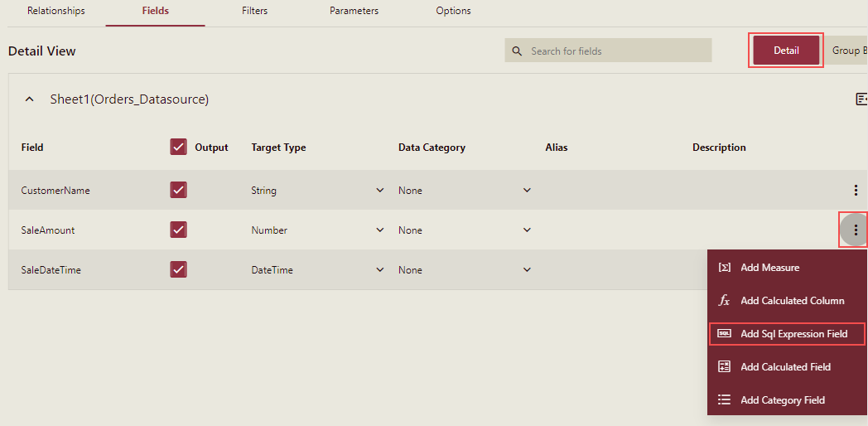Image resolution: width=868 pixels, height=426 pixels.
Task: Click the CustomerName Alias cell
Action: click(614, 191)
